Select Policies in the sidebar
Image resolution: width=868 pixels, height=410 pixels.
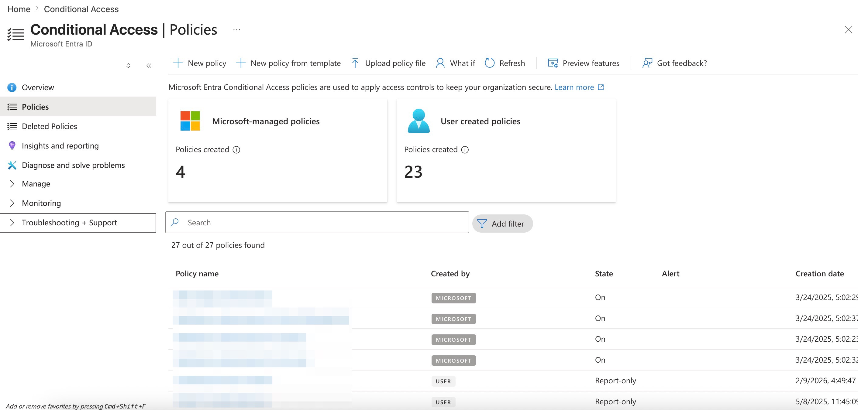[78, 107]
